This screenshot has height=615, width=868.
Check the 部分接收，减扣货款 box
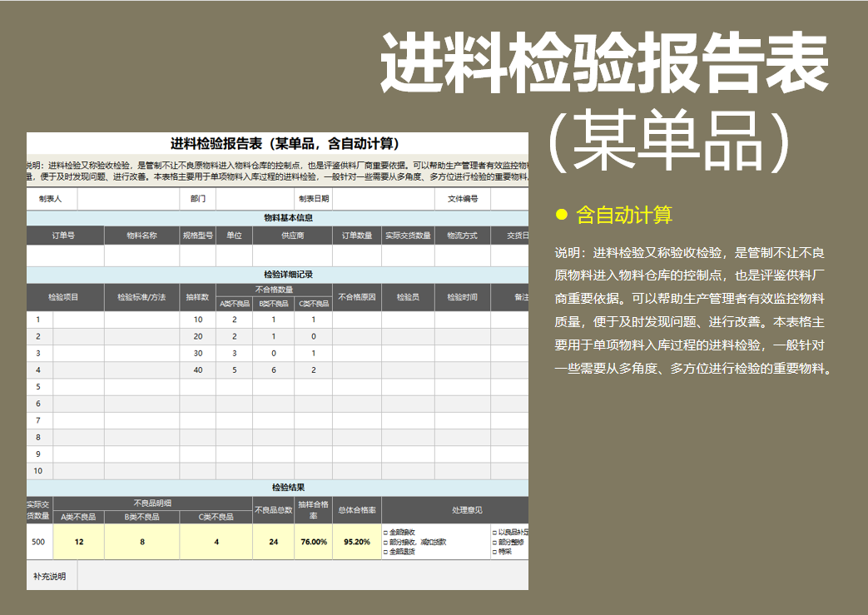point(386,543)
